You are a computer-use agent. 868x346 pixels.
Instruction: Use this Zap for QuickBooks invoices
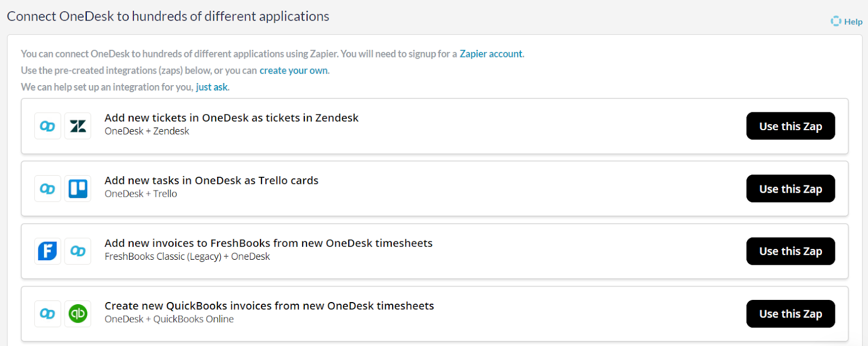(x=790, y=313)
